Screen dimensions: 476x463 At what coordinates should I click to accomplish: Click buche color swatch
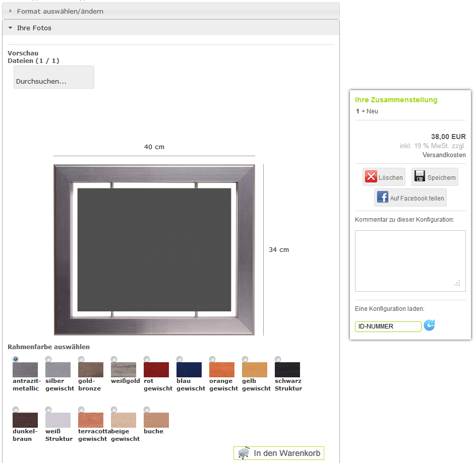pyautogui.click(x=156, y=420)
